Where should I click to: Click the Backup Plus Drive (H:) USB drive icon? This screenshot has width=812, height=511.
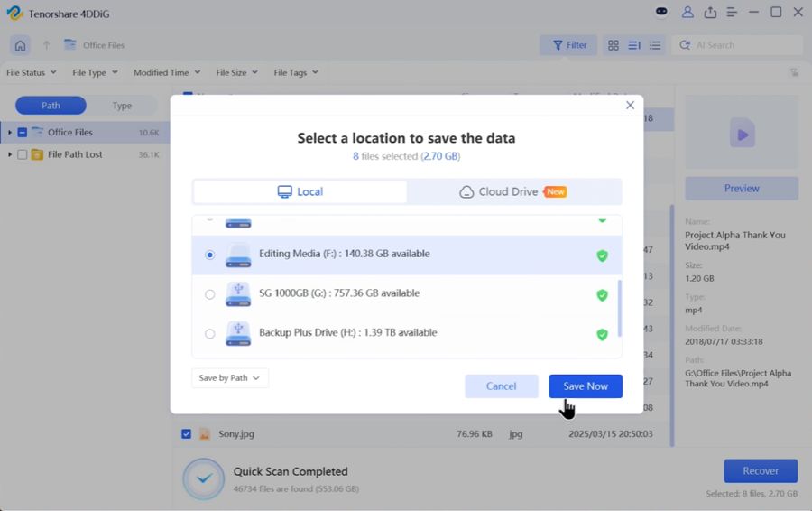(238, 334)
